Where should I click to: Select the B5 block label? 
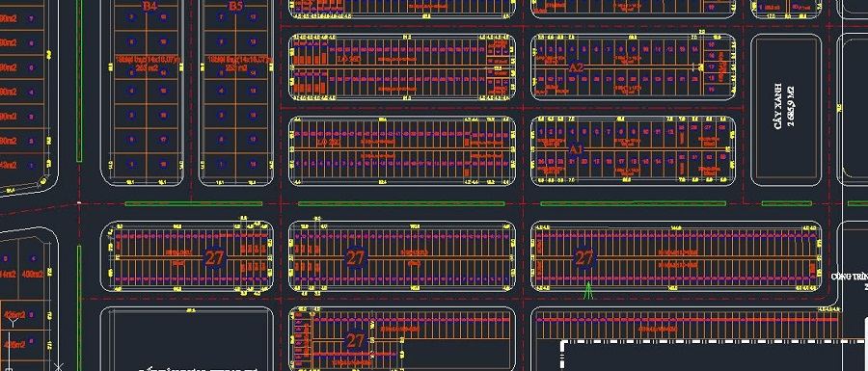[236, 6]
